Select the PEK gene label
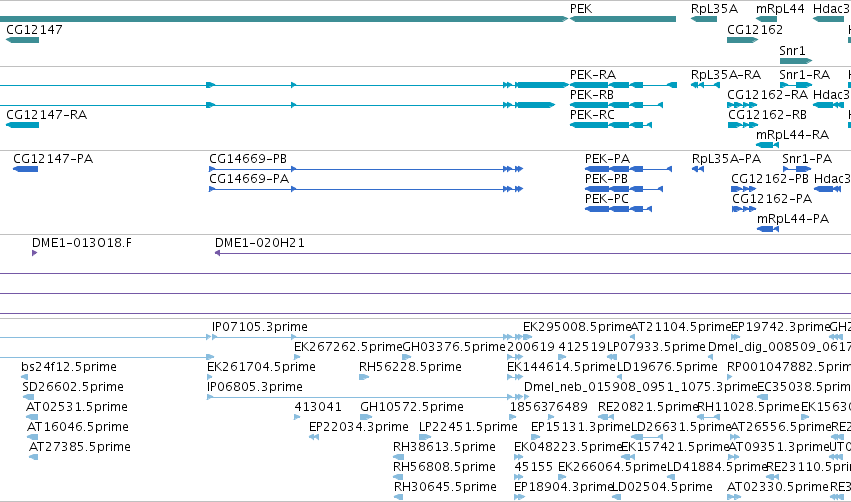This screenshot has height=502, width=851. point(581,9)
